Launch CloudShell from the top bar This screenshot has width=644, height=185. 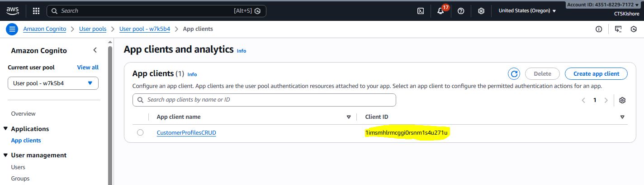(x=420, y=11)
